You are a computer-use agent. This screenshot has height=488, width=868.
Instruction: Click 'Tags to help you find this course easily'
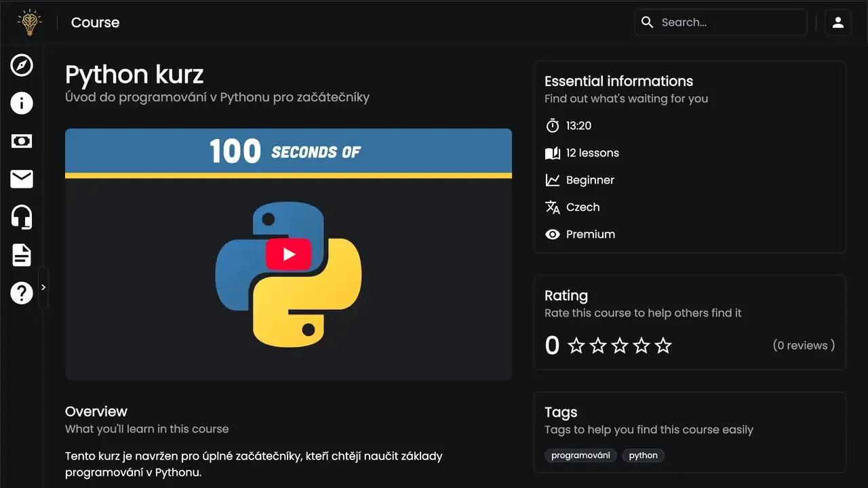click(x=649, y=430)
